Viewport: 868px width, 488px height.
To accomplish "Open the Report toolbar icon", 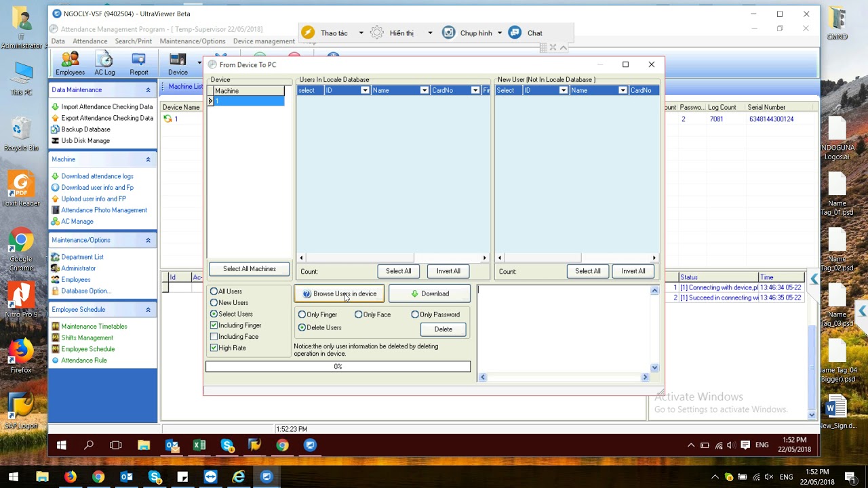I will (139, 64).
